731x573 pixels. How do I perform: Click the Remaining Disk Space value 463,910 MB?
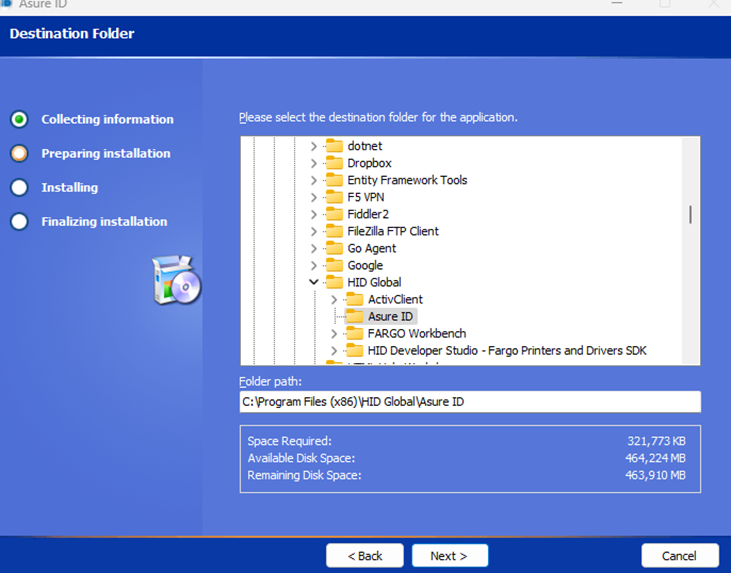pos(655,475)
